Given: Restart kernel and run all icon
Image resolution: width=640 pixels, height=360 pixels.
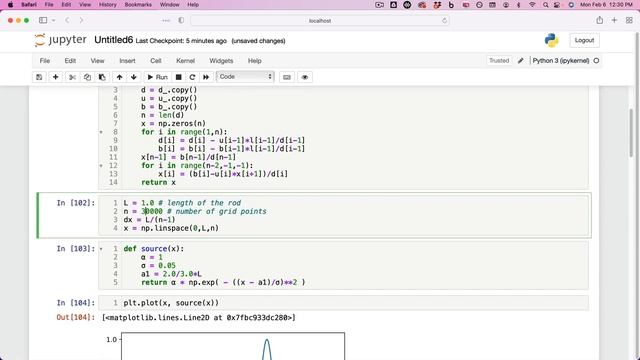Looking at the screenshot, I should tap(206, 77).
